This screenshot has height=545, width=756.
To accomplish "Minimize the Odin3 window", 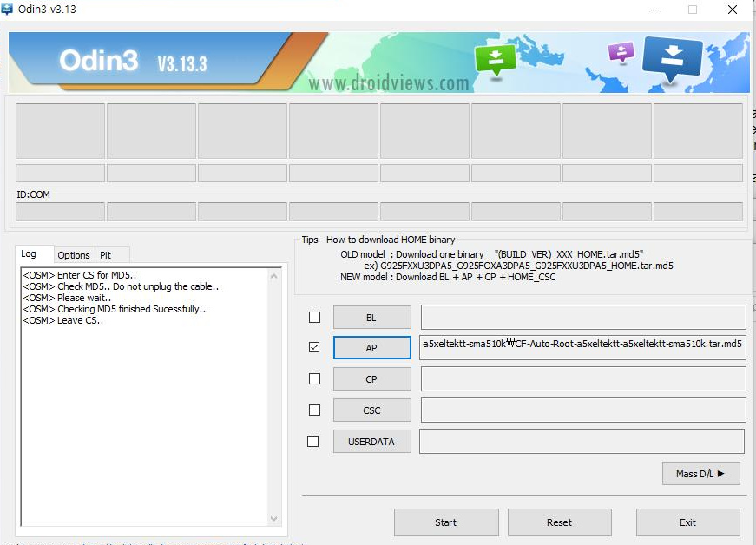I will click(654, 10).
